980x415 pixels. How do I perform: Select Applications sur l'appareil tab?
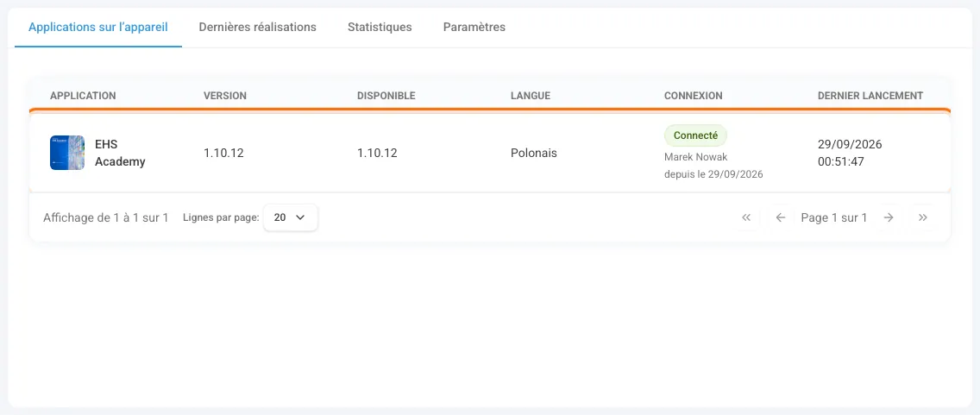point(98,27)
